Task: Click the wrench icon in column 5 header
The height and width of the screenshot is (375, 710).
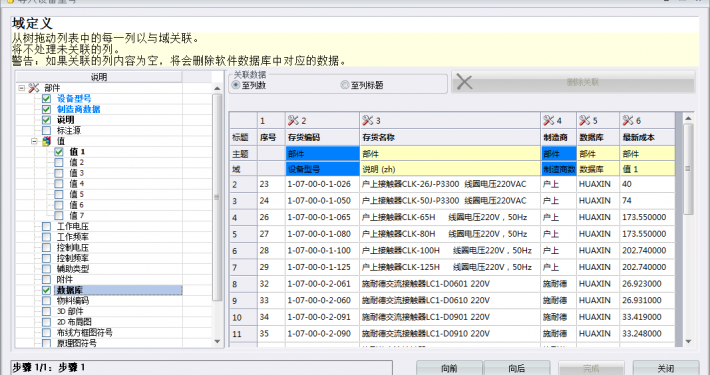Action: 585,120
